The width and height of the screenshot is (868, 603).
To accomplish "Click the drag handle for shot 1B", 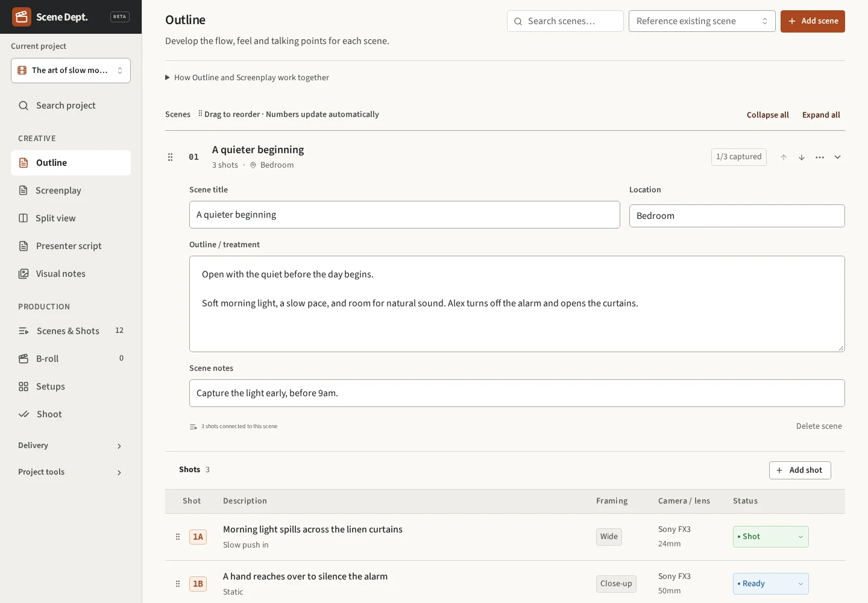I will 178,584.
